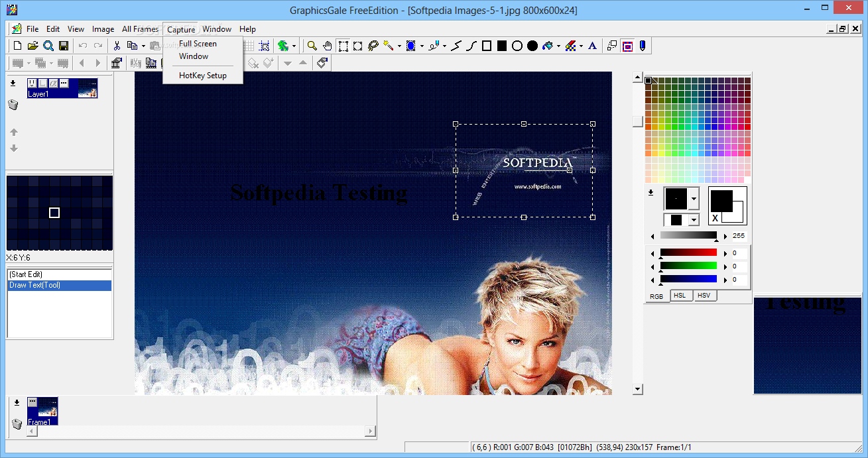Click the red slider right arrow

725,253
